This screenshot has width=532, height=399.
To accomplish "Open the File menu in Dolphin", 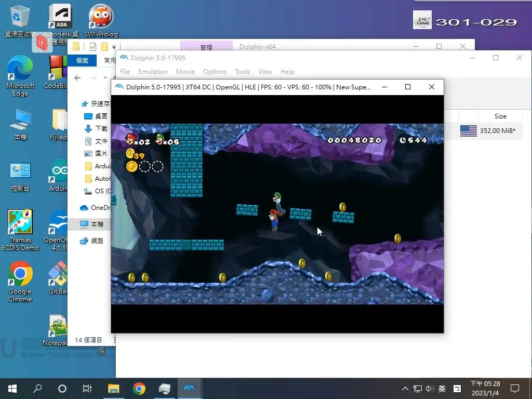I will point(125,72).
